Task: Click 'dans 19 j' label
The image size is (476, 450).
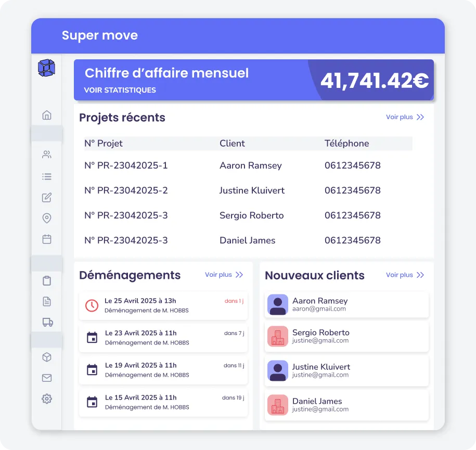Action: 233,397
